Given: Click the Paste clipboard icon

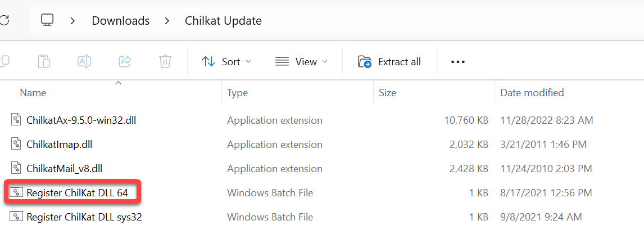Looking at the screenshot, I should [44, 61].
